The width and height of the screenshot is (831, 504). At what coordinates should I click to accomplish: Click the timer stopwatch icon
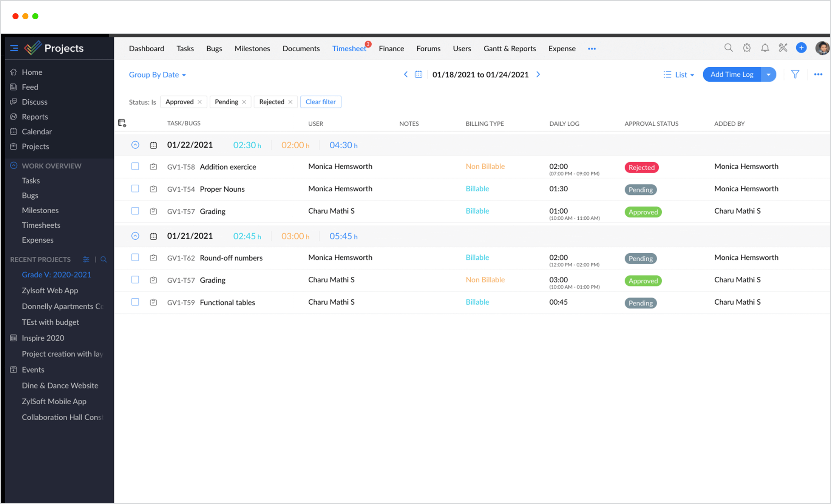pyautogui.click(x=747, y=48)
